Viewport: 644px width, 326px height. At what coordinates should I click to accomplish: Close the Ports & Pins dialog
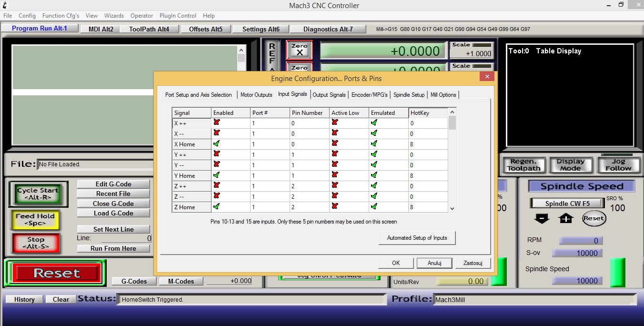tap(486, 77)
